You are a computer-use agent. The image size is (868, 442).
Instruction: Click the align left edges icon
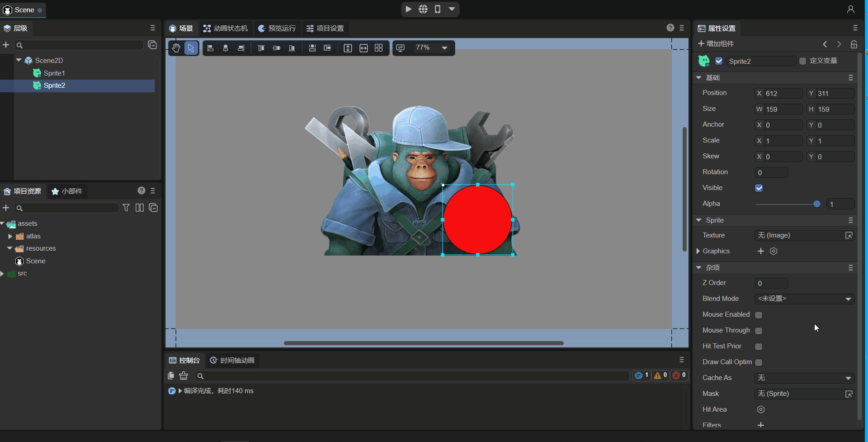[x=211, y=48]
